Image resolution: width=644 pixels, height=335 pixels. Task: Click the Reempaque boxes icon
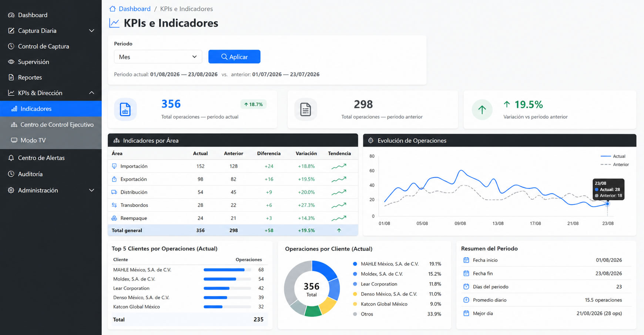tap(114, 218)
